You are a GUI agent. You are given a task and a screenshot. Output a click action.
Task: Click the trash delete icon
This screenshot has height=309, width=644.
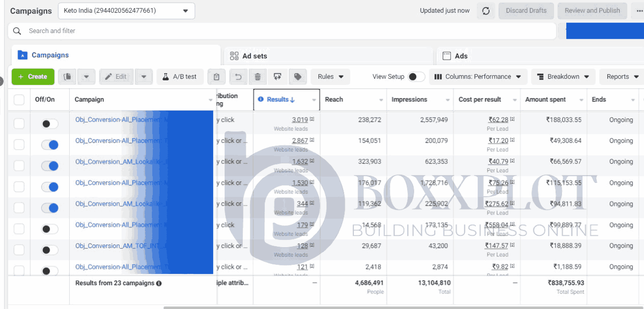click(x=258, y=77)
